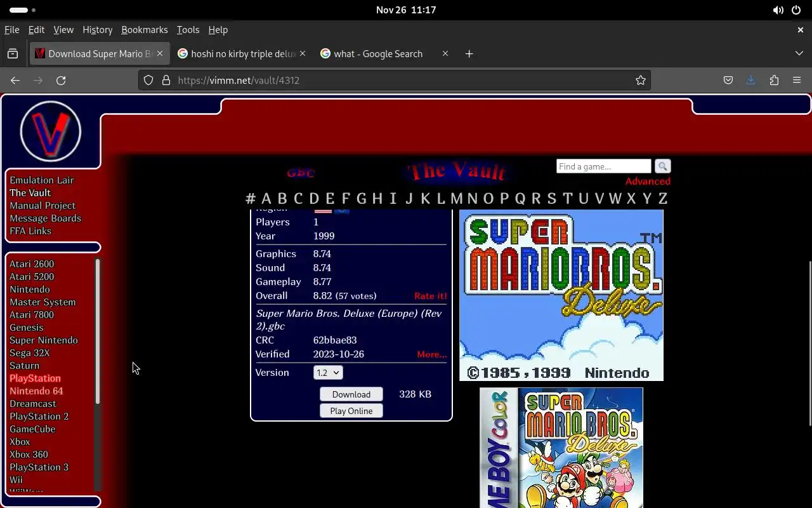Expand the list all tabs chevron

799,54
